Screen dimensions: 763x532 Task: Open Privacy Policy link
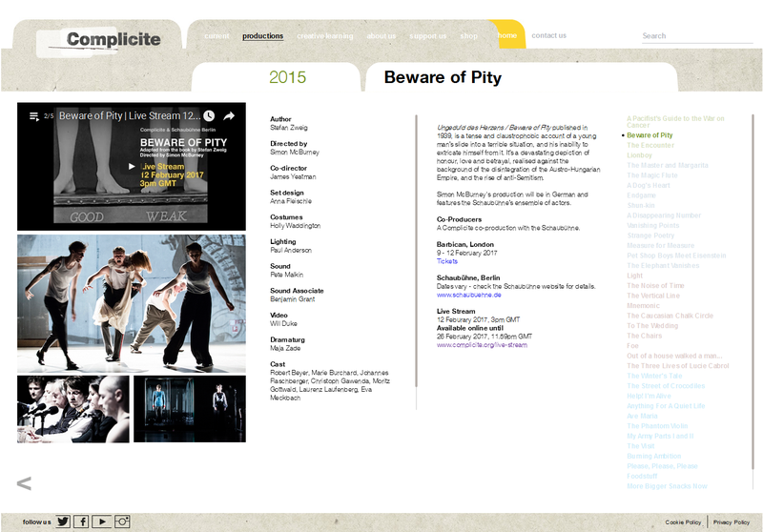click(x=732, y=522)
